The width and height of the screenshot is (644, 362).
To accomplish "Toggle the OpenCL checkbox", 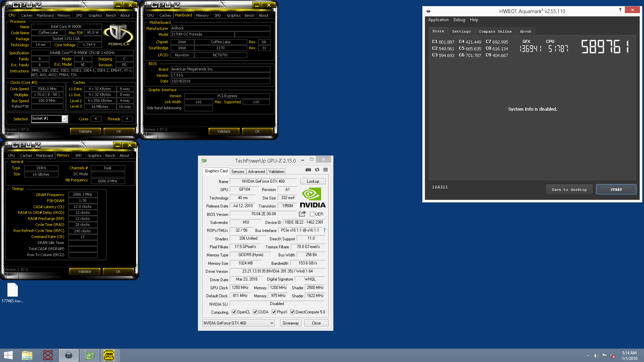I will 234,312.
